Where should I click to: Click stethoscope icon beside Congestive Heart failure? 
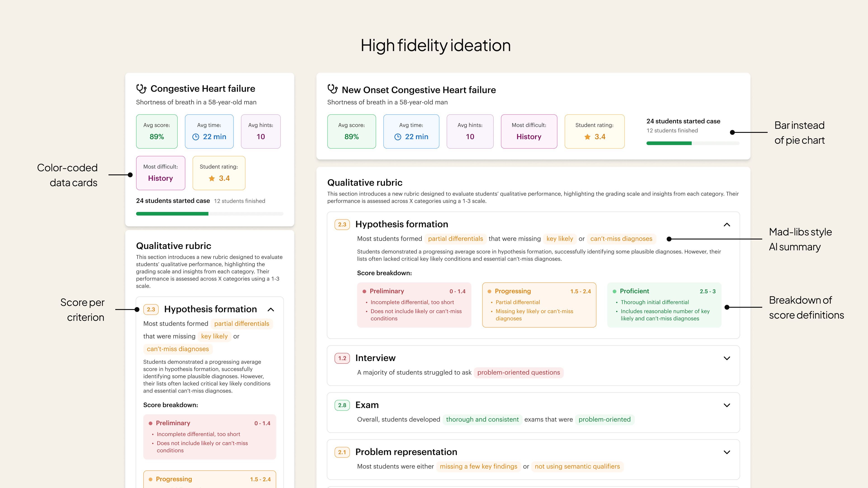(141, 89)
